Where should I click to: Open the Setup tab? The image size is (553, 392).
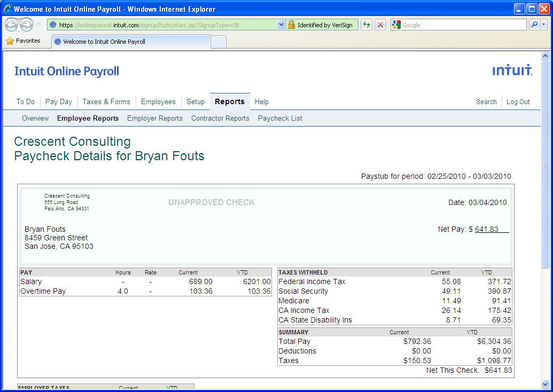tap(196, 102)
